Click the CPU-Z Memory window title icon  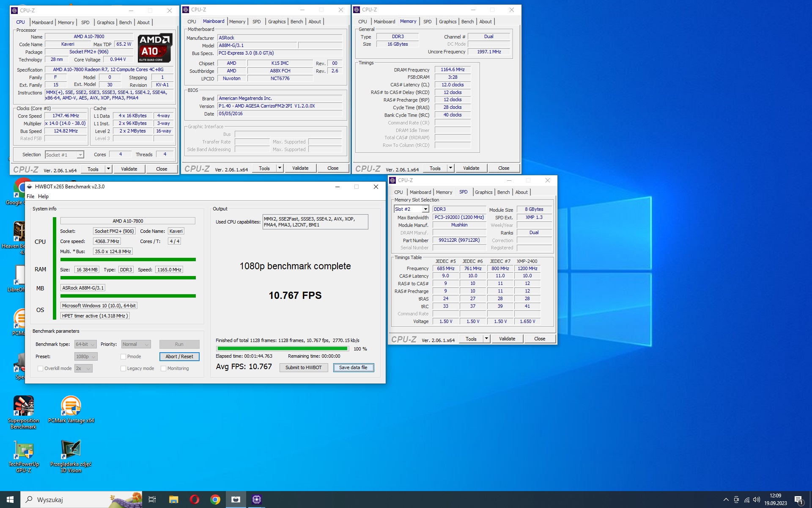[357, 10]
